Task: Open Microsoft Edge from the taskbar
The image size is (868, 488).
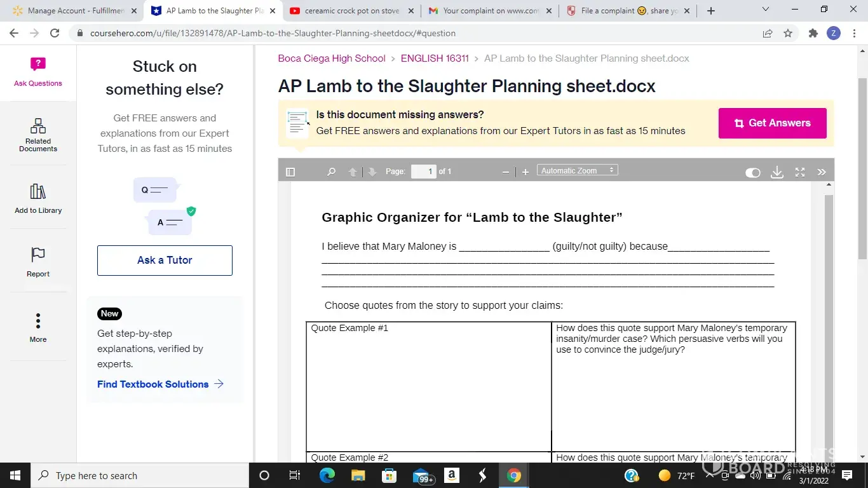Action: point(327,475)
